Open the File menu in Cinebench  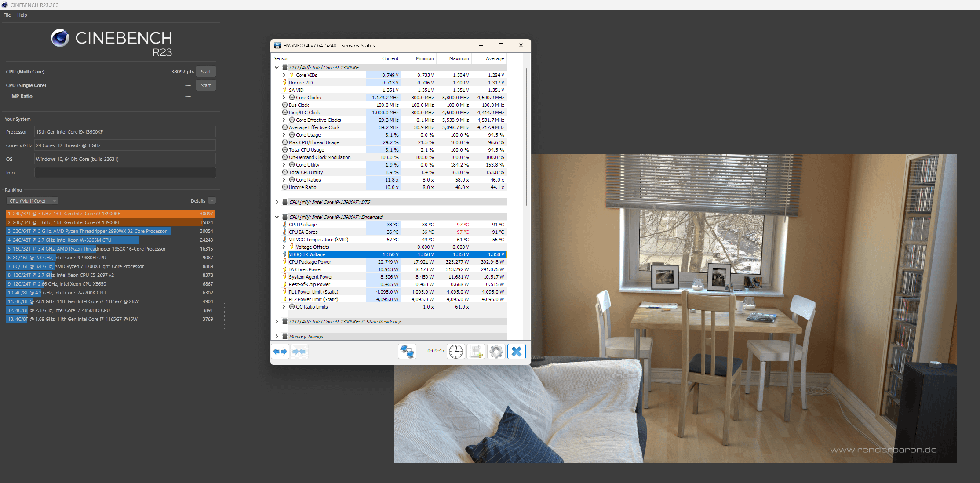7,15
